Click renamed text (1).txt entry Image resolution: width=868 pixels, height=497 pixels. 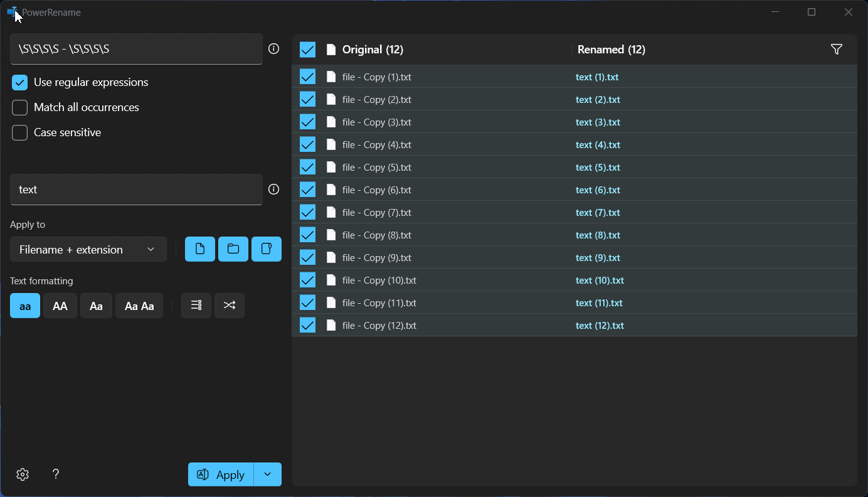click(597, 77)
